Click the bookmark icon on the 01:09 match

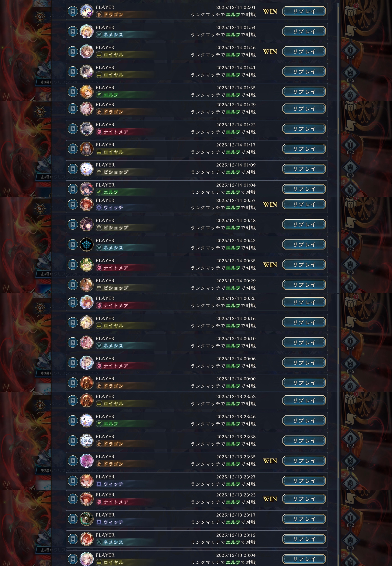click(73, 169)
